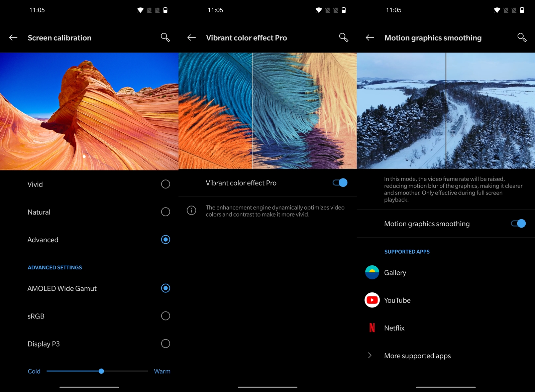535x392 pixels.
Task: Tap Wi-Fi icon in Vibrant color effect status bar
Action: tap(319, 10)
